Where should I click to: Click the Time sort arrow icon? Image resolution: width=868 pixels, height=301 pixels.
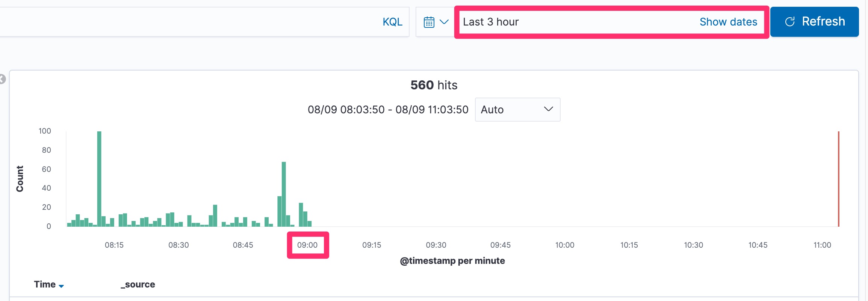[x=61, y=286]
